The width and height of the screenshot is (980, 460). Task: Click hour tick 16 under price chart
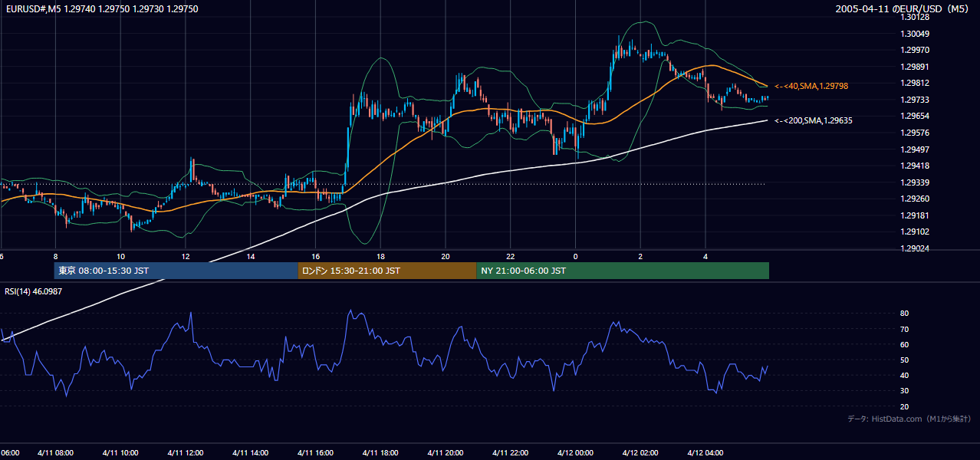click(316, 256)
